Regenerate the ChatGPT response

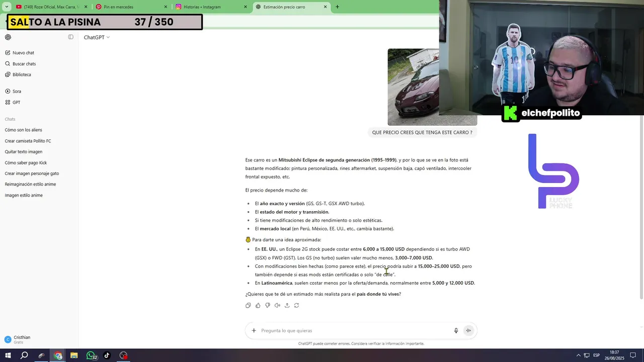pyautogui.click(x=296, y=305)
